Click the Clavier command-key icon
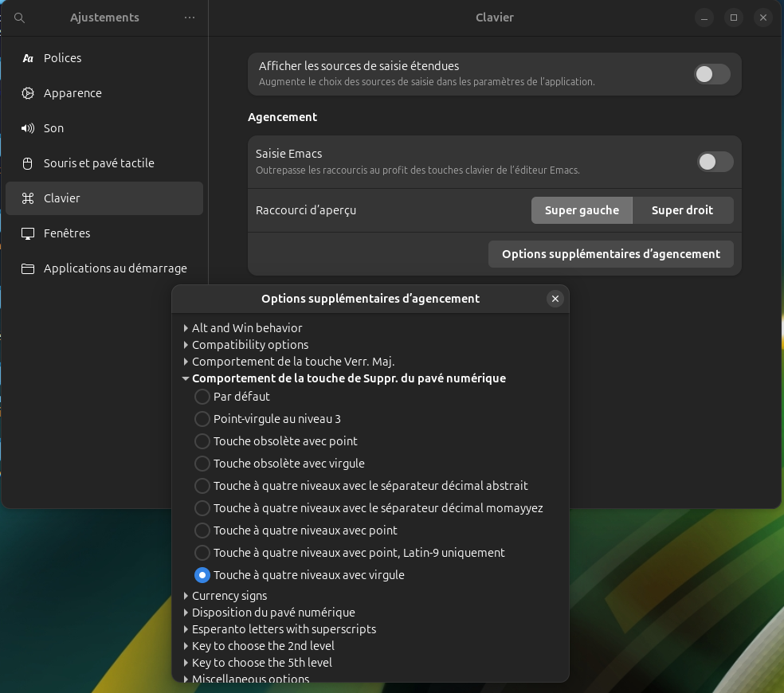Image resolution: width=784 pixels, height=693 pixels. click(x=28, y=198)
